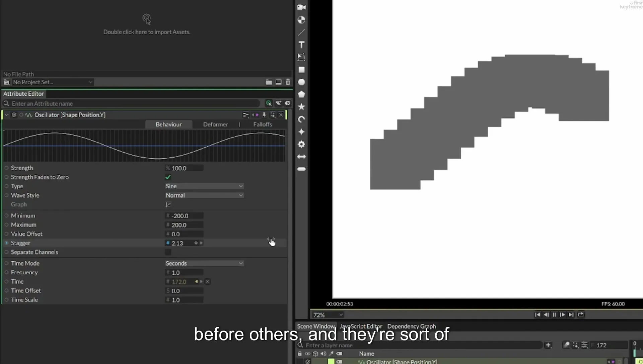Select the Polygon shape tool
Viewport: 643px width, 364px height.
[301, 94]
